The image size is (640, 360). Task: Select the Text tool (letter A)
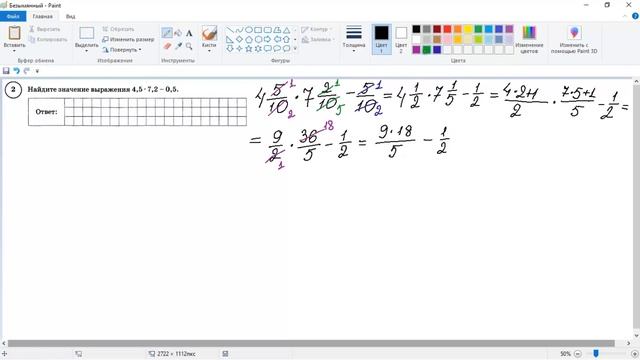189,33
